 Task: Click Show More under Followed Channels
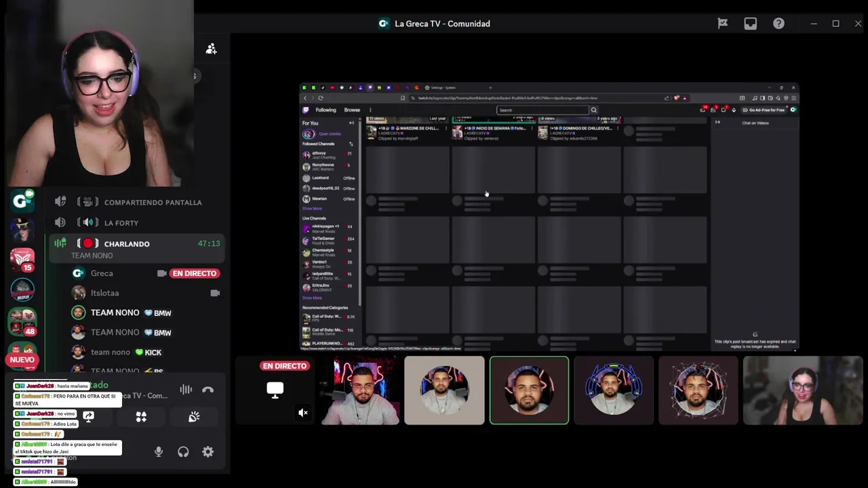click(x=312, y=208)
